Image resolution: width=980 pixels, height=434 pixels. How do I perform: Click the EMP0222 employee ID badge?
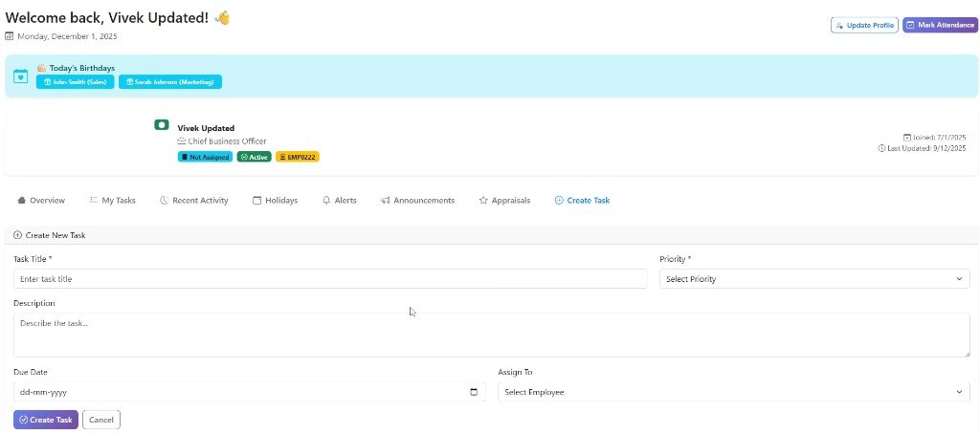coord(298,158)
